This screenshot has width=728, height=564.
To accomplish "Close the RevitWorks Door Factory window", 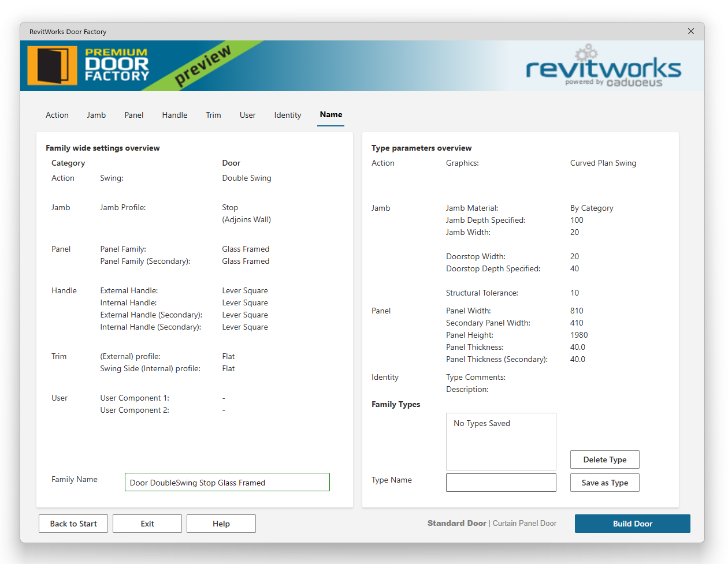I will coord(690,31).
